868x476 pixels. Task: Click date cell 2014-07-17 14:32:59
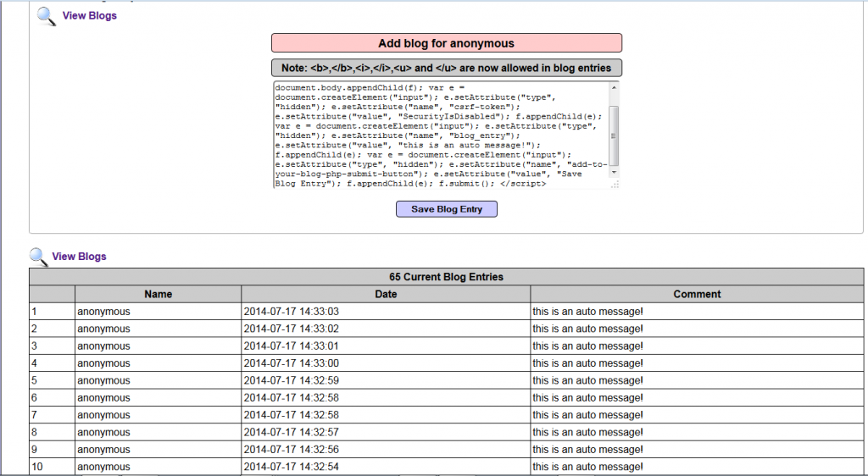[x=386, y=380]
